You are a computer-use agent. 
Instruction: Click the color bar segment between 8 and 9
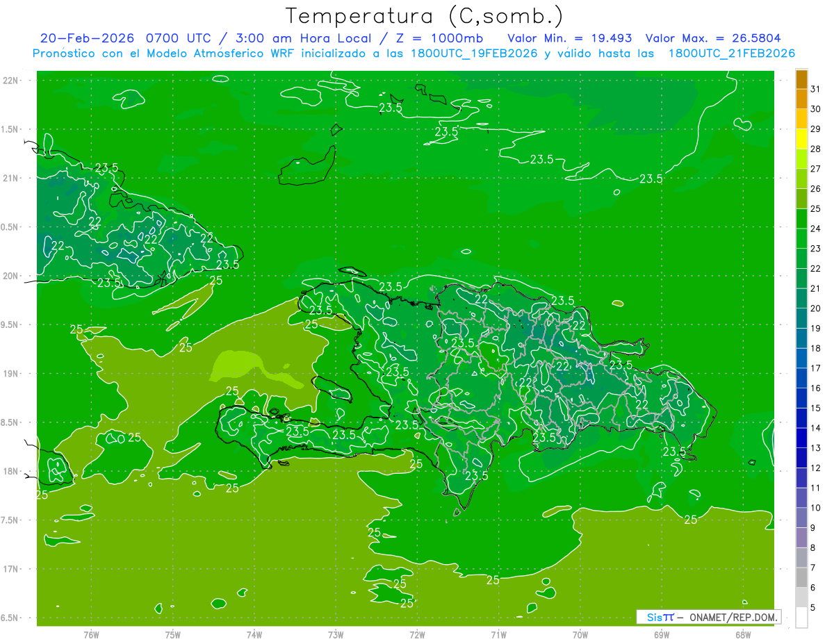(x=801, y=538)
